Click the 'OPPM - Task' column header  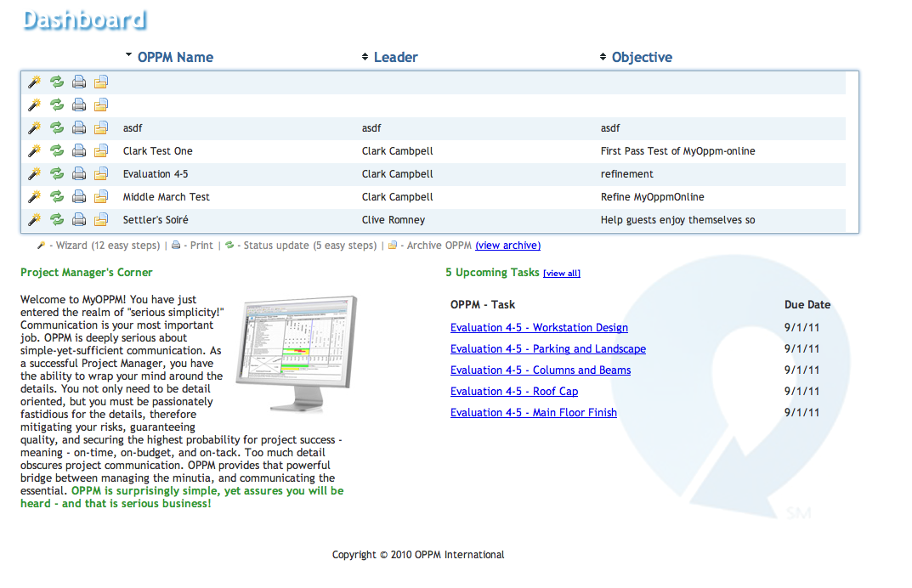coord(483,305)
